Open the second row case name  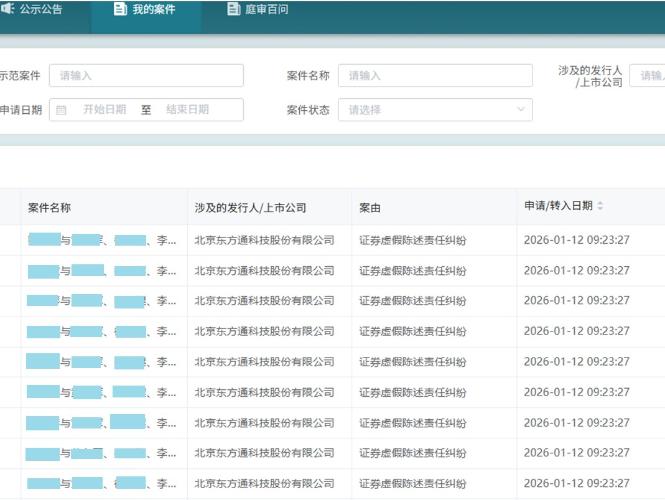click(102, 271)
